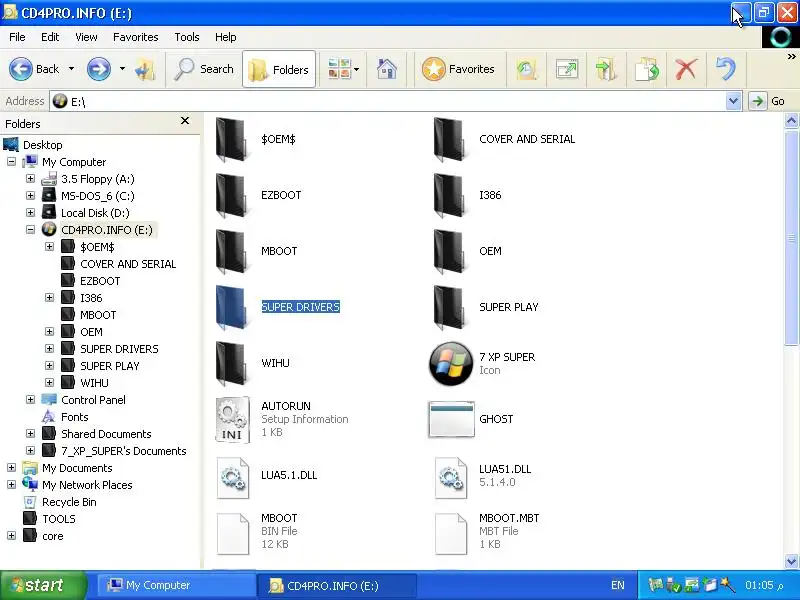Click the Move To folder icon
This screenshot has width=800, height=600.
pyautogui.click(x=606, y=69)
